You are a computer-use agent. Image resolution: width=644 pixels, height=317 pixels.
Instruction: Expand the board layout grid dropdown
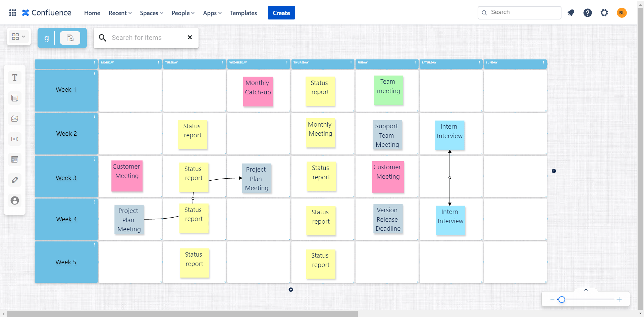tap(19, 37)
